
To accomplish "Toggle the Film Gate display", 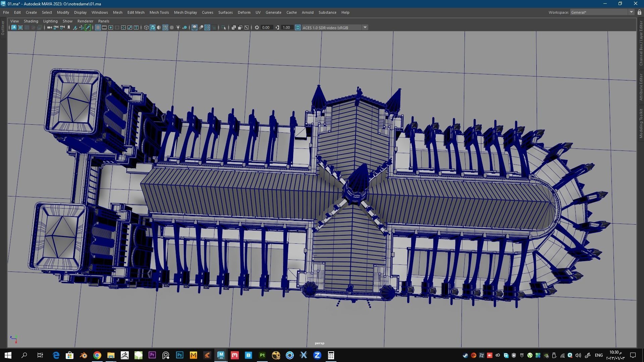I will click(x=104, y=27).
